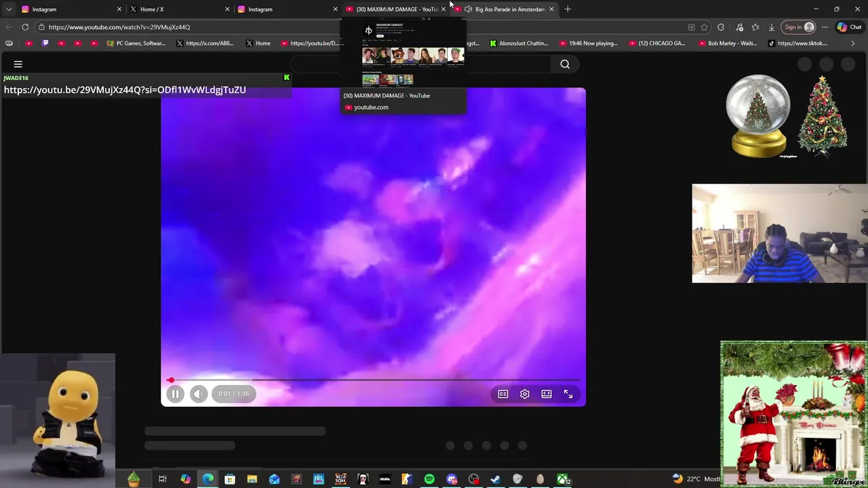Open the X Home bookmark
The image size is (868, 488).
[x=258, y=43]
